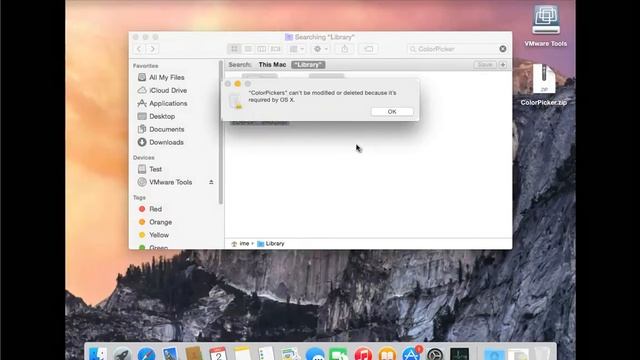Viewport: 640px width, 360px height.
Task: Open System Preferences from the Dock
Action: [435, 353]
